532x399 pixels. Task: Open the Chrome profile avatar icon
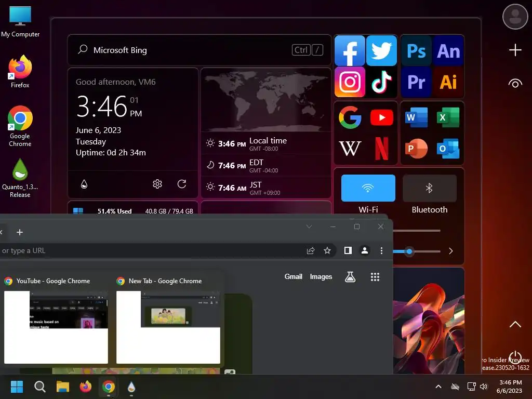point(365,250)
